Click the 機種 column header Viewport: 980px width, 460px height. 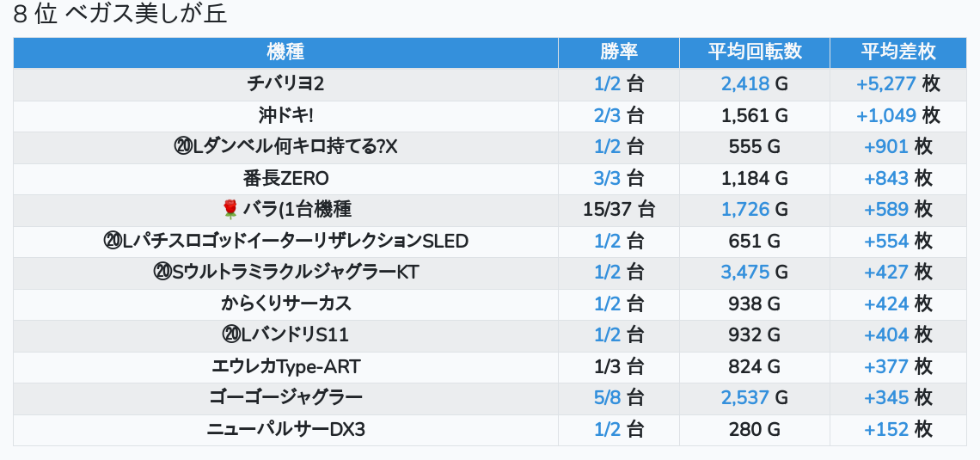[x=285, y=52]
